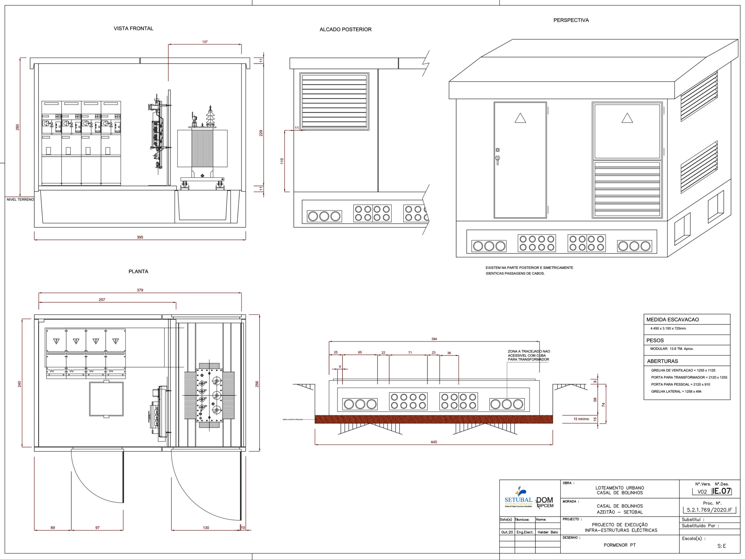745x560 pixels.
Task: Click the MEDIDA ESCAVACAO table header
Action: [672, 320]
